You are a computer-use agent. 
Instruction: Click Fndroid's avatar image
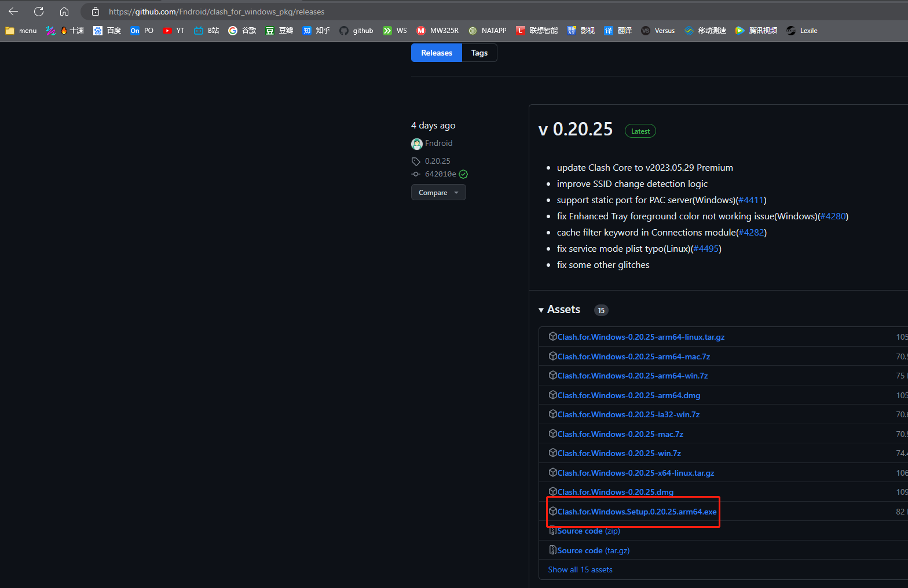(417, 144)
